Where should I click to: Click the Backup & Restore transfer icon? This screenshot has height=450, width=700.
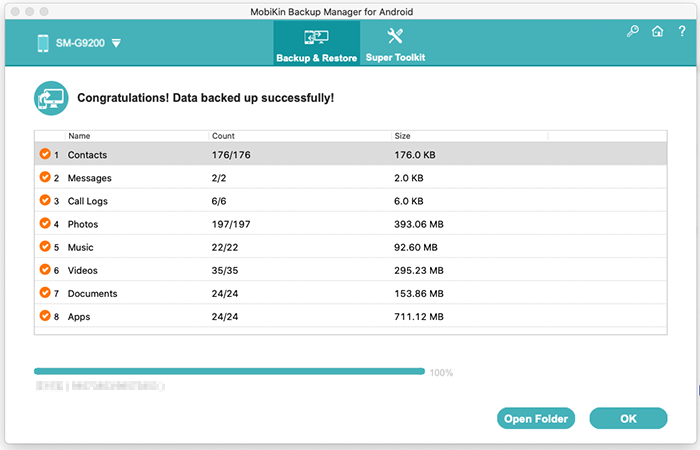click(317, 37)
